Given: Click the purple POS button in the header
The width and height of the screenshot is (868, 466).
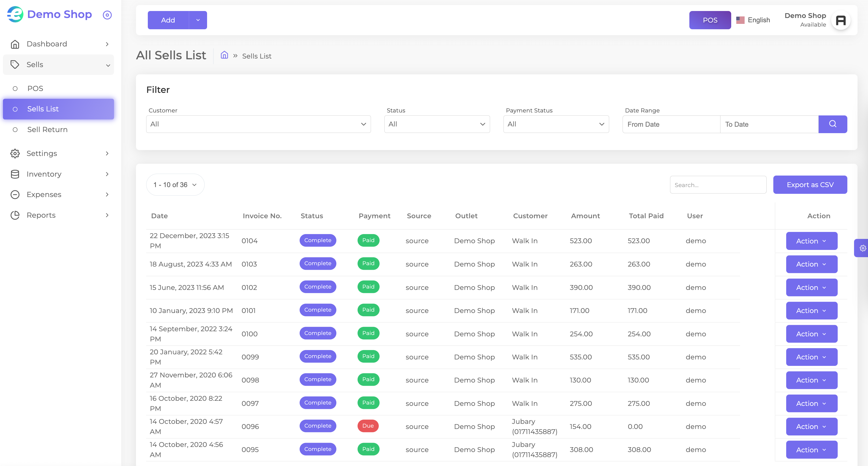Looking at the screenshot, I should [710, 20].
